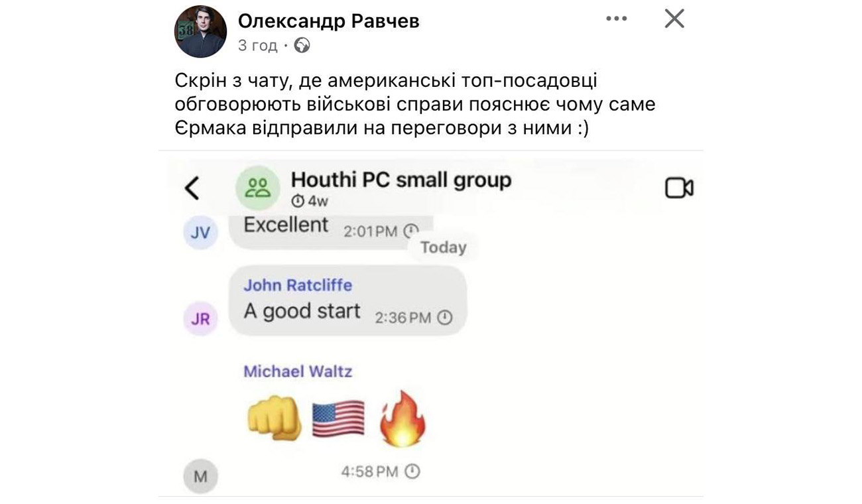Tap the fire emoji in message
This screenshot has height=504, width=862.
(x=402, y=418)
